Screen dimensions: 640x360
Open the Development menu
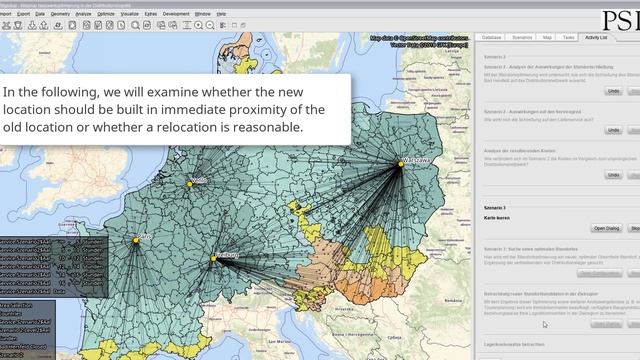coord(176,14)
